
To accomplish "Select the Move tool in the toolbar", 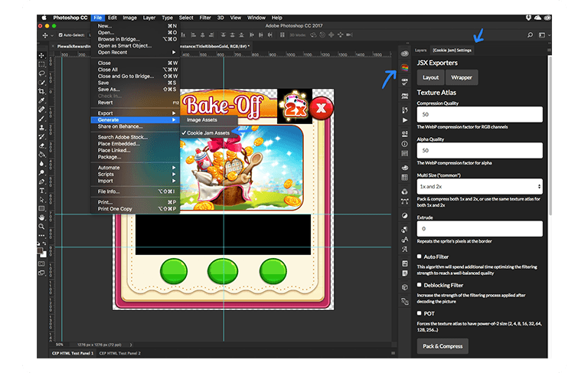I will pos(42,54).
